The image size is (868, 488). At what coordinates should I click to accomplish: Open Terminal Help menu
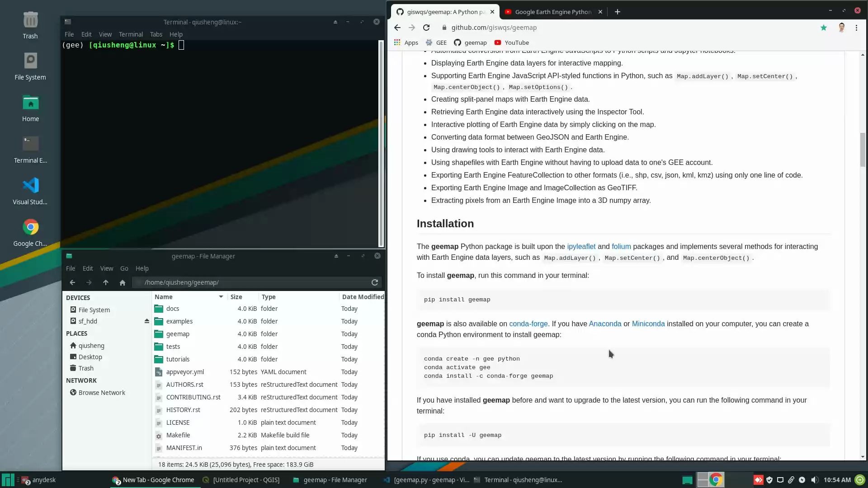(176, 34)
